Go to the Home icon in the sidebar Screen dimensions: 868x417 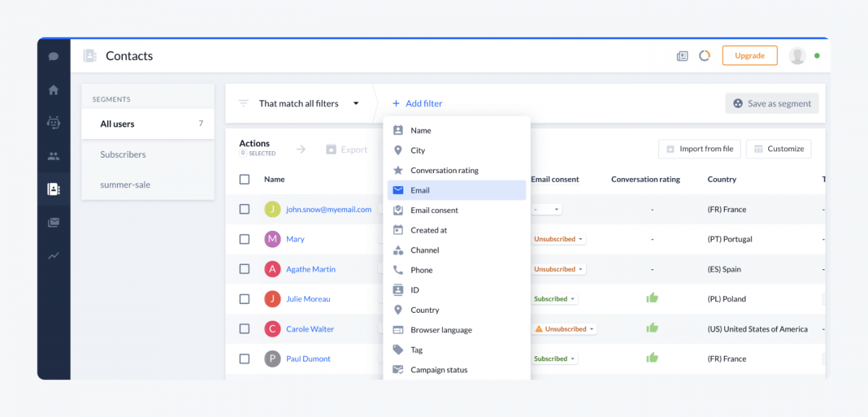(x=54, y=90)
